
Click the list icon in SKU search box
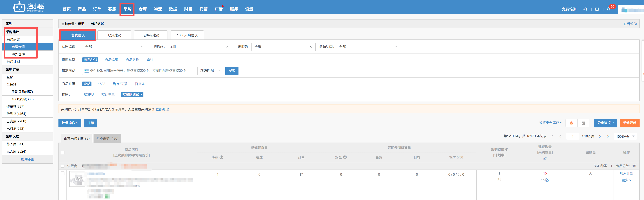87,71
